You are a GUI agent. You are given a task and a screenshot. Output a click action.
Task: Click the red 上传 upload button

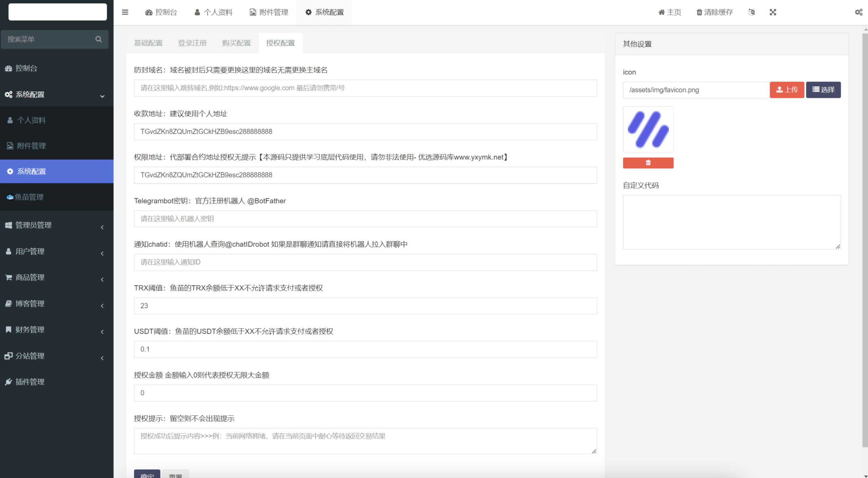point(787,90)
